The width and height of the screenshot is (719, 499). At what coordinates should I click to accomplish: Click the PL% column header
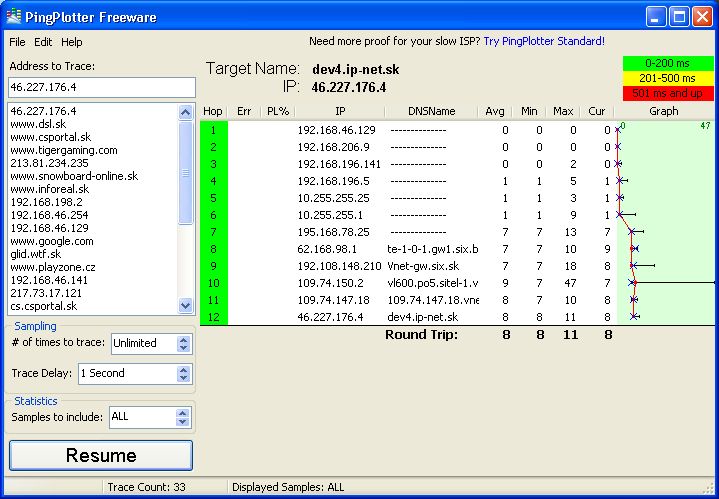tap(276, 111)
